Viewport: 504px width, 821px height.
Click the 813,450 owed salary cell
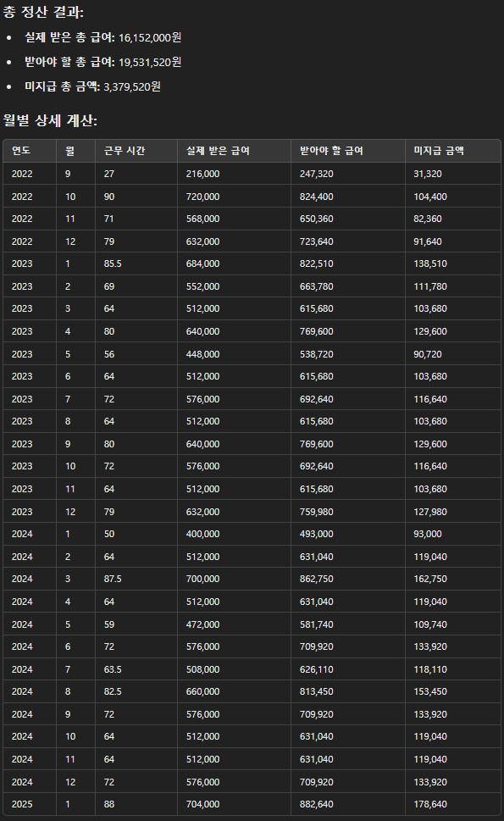click(316, 691)
